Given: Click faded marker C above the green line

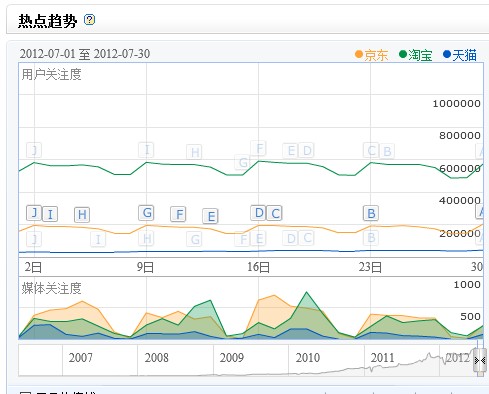Looking at the screenshot, I should (x=371, y=150).
